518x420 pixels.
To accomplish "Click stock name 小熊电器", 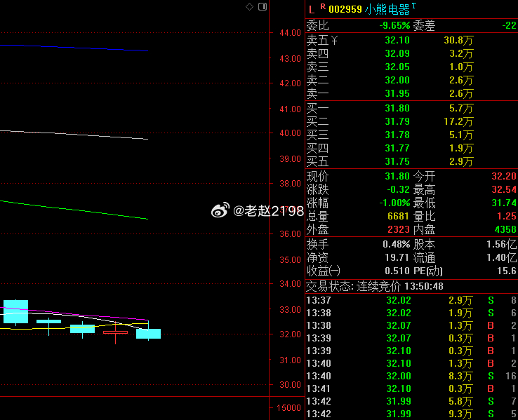I will coord(387,10).
